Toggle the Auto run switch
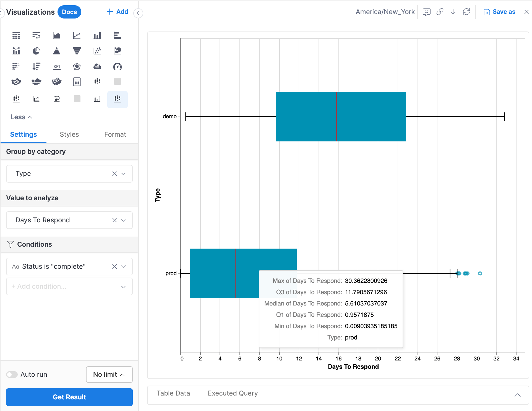532x411 pixels. coord(12,375)
